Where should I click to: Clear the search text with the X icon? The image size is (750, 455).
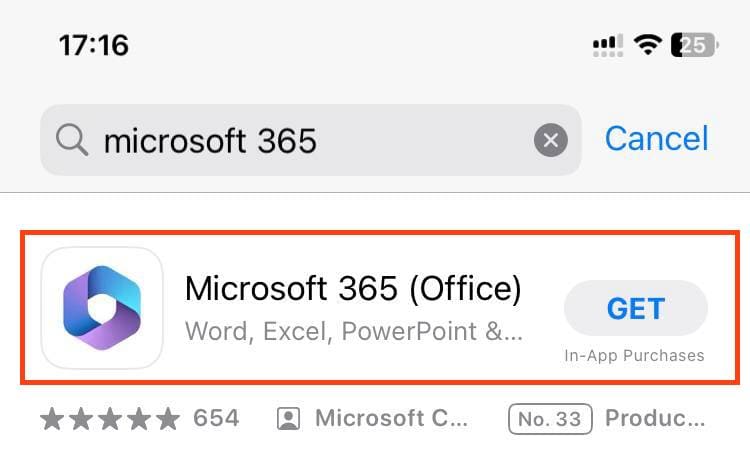click(550, 140)
